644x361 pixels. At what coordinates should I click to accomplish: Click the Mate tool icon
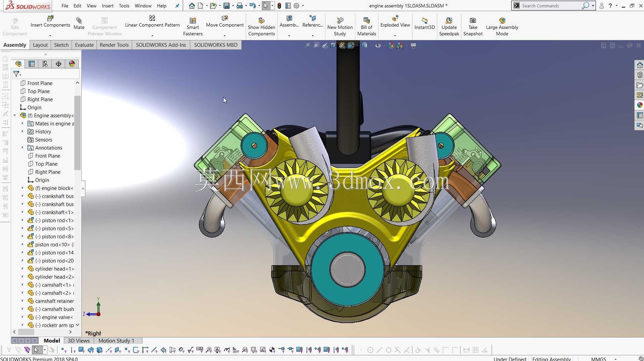(79, 21)
